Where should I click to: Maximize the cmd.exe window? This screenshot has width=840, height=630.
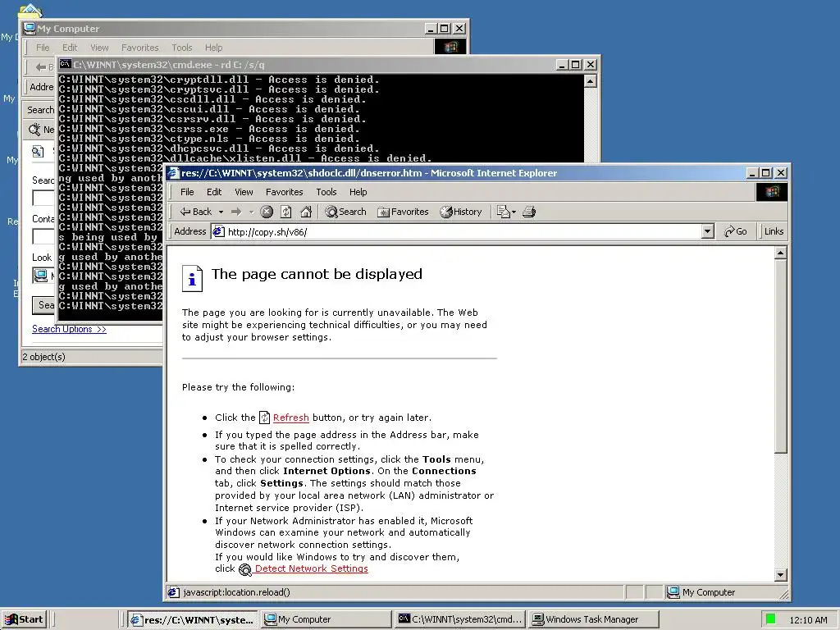coord(575,65)
